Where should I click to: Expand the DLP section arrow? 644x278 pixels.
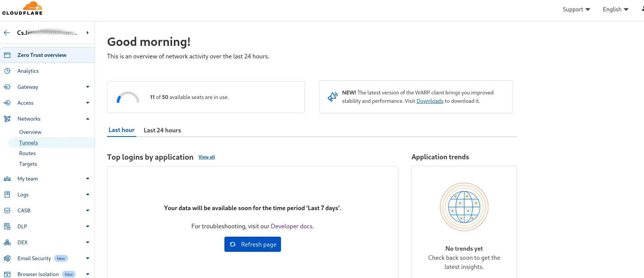click(88, 226)
